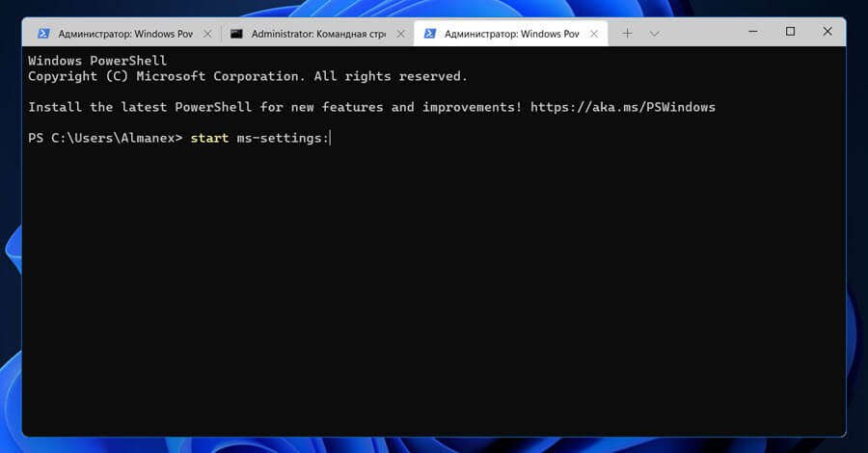
Task: Expand the new tab profiles dropdown chevron
Action: point(654,34)
